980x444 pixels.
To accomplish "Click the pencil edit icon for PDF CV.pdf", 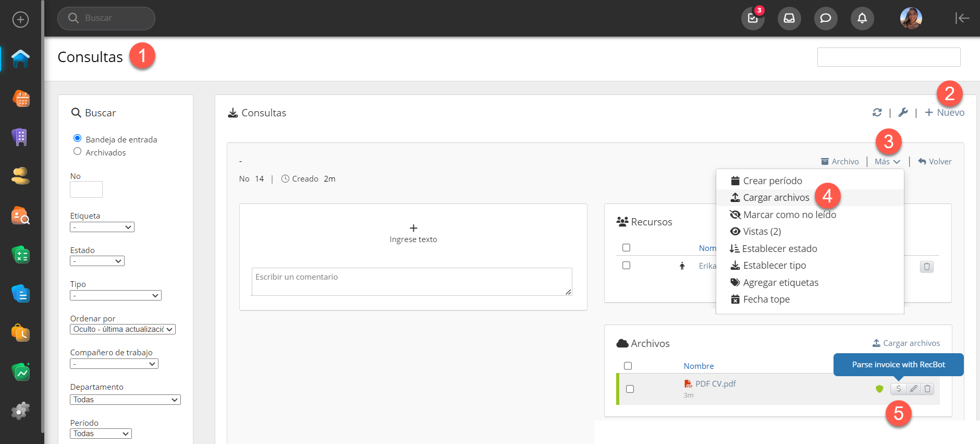I will point(913,389).
